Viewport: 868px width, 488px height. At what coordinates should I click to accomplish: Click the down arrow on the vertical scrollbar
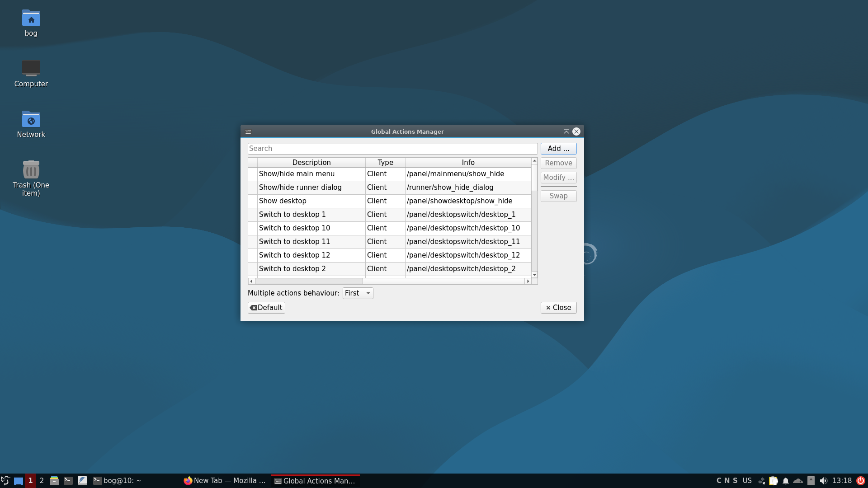coord(534,275)
